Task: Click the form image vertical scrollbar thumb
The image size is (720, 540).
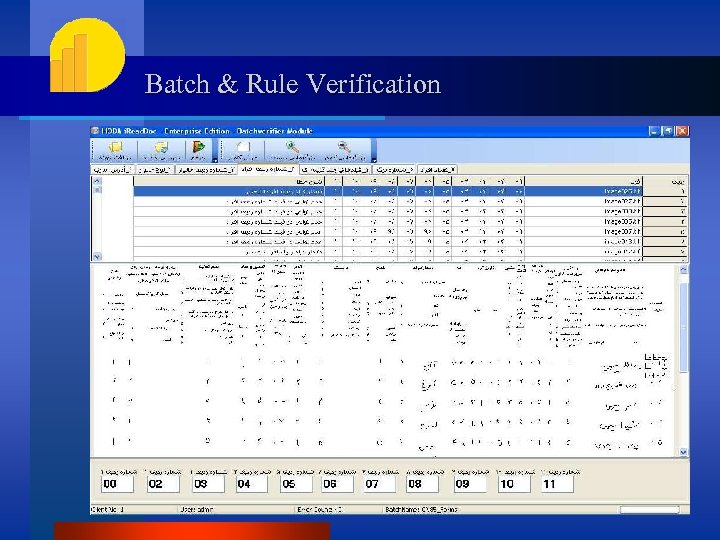Action: 684,327
